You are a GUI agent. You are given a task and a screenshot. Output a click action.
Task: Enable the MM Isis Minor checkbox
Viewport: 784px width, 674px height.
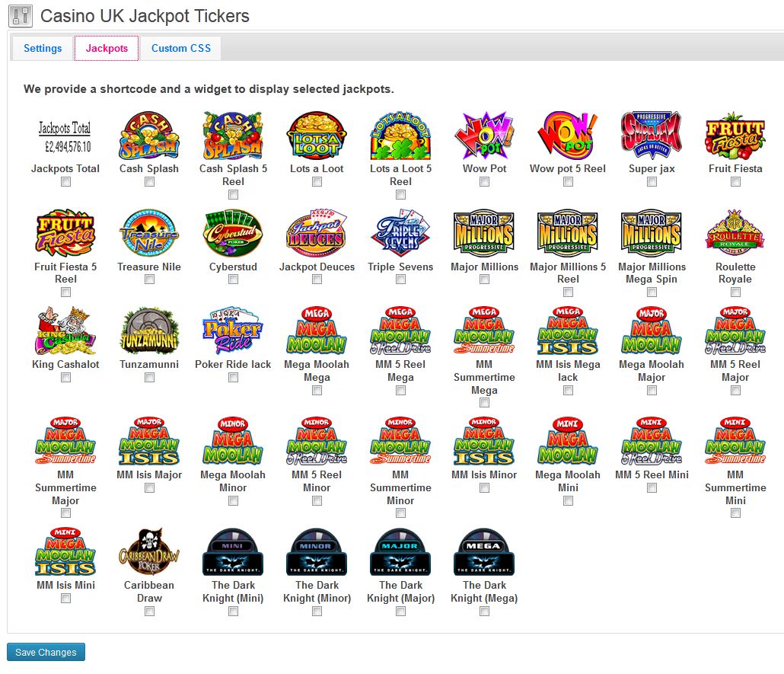click(484, 488)
